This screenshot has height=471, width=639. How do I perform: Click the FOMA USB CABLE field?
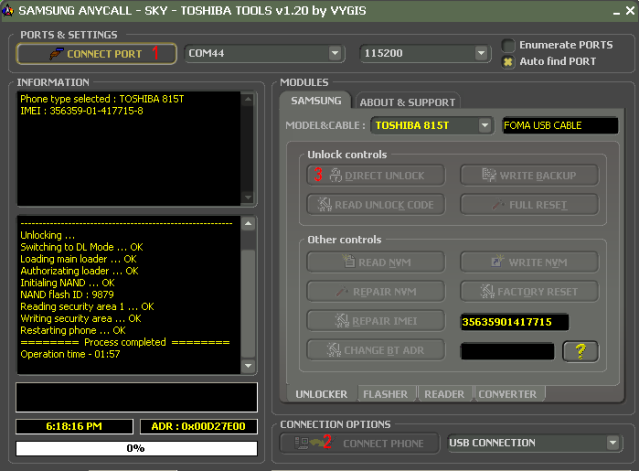coord(560,125)
